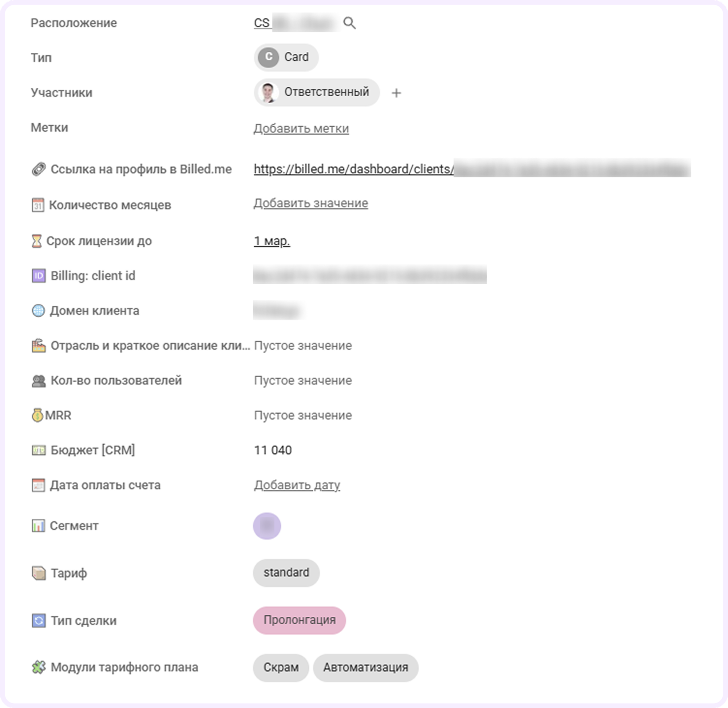The height and width of the screenshot is (708, 728).
Task: Click the money bag icon beside MRR
Action: pos(37,415)
